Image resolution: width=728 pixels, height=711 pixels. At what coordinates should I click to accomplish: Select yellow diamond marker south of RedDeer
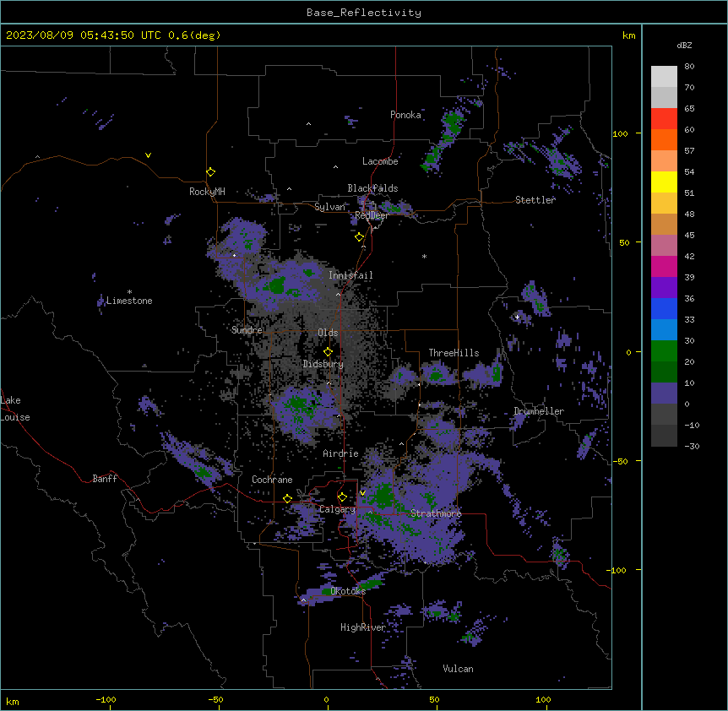pyautogui.click(x=360, y=237)
